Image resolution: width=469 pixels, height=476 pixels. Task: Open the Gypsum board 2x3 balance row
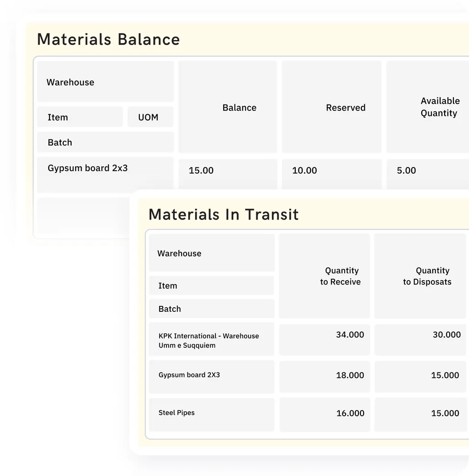[x=105, y=175]
